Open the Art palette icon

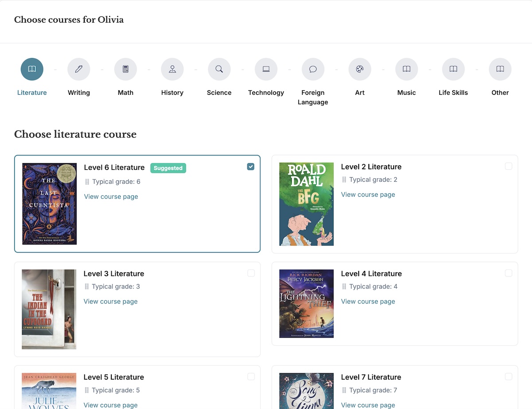(360, 69)
